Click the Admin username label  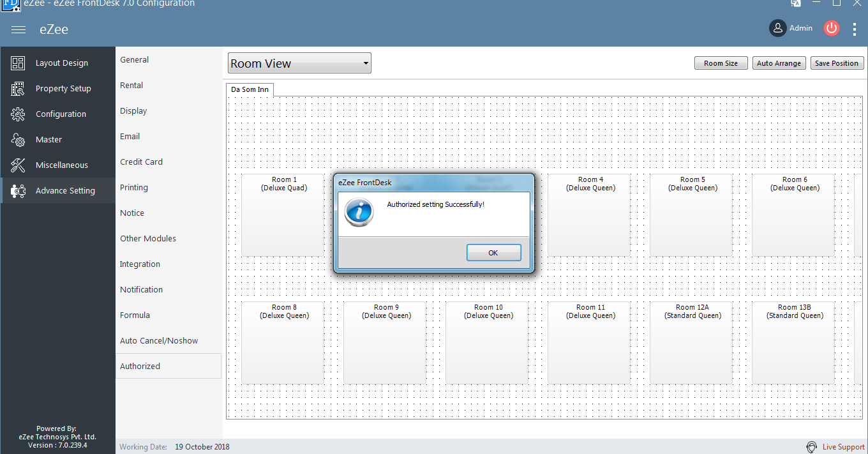(x=801, y=28)
